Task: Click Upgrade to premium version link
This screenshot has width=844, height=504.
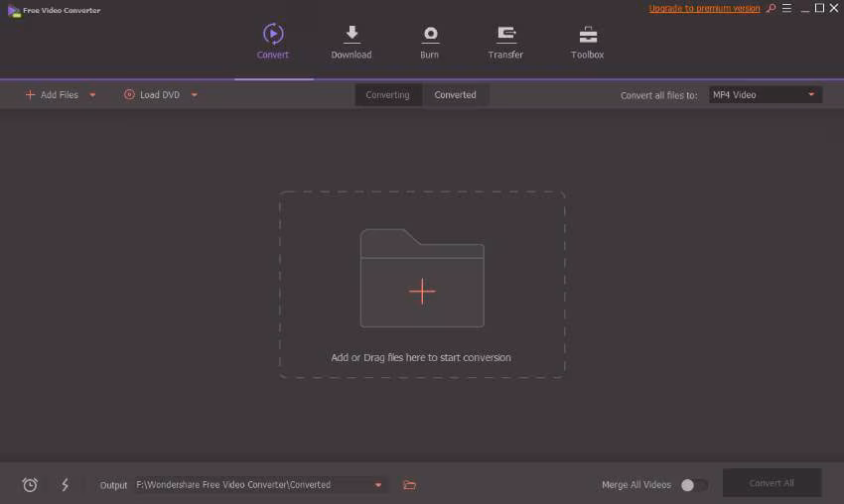Action: pyautogui.click(x=704, y=9)
